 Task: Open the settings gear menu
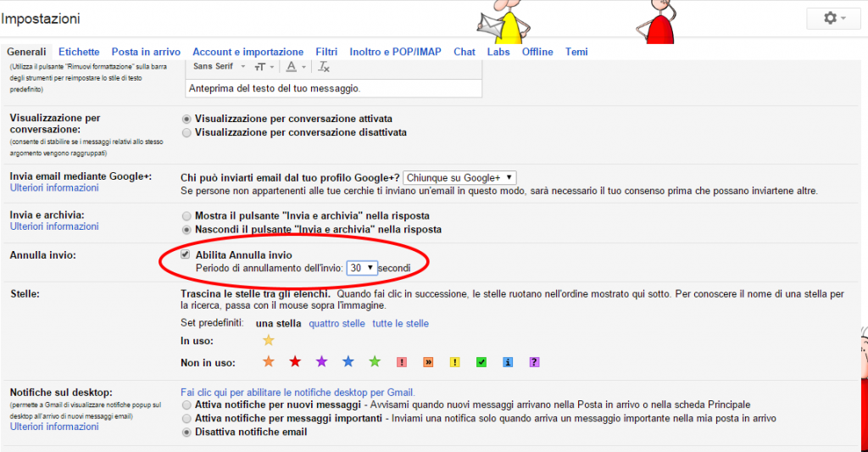833,19
